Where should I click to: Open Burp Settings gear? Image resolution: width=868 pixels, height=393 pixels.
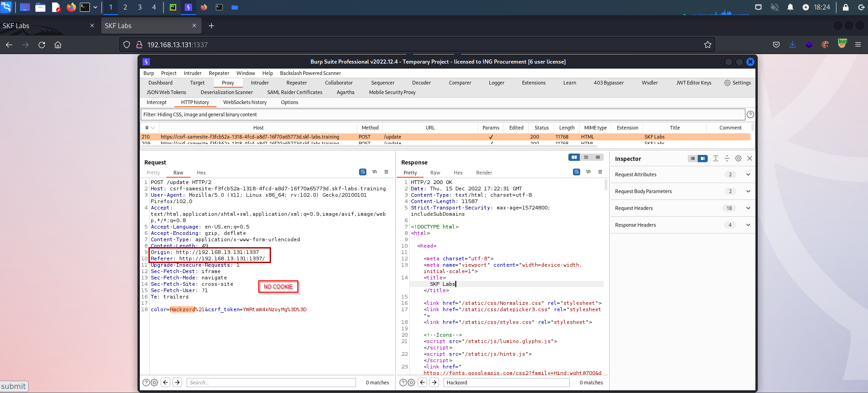pyautogui.click(x=737, y=83)
